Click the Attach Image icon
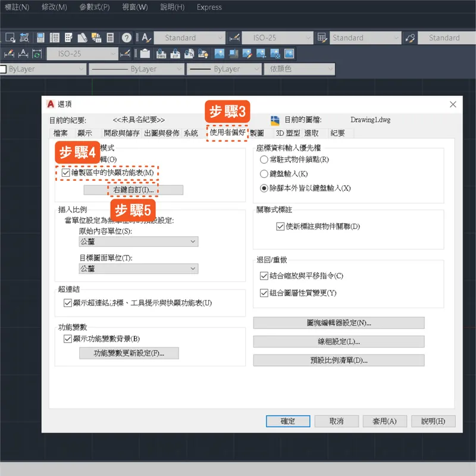The height and width of the screenshot is (476, 476). click(220, 54)
